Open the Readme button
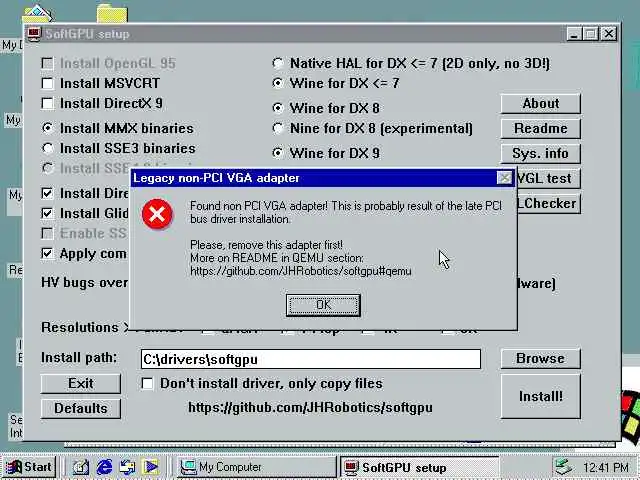The image size is (640, 480). click(x=540, y=129)
